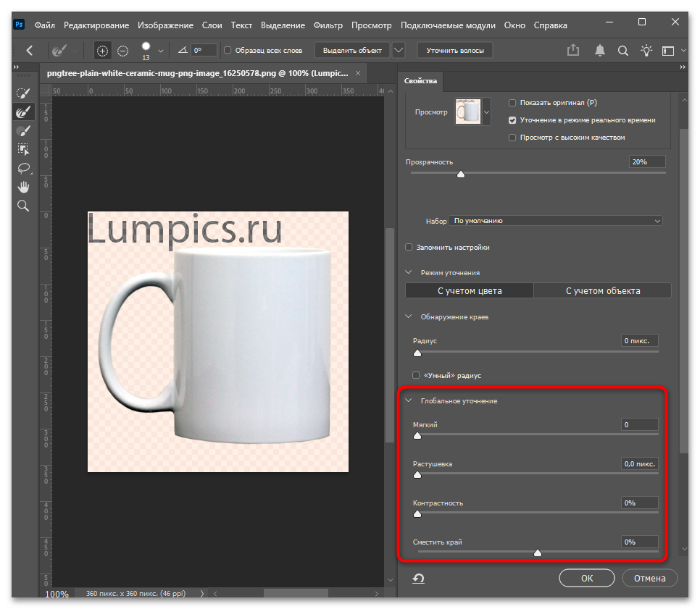Screen dimensions: 700x609
Task: Click the back arrow in options bar
Action: click(x=30, y=51)
